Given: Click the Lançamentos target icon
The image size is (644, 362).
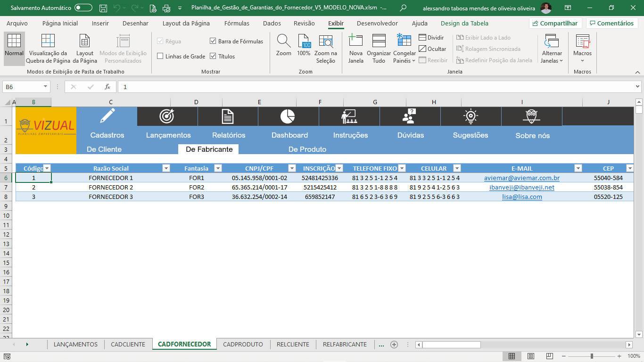Looking at the screenshot, I should coord(167,116).
